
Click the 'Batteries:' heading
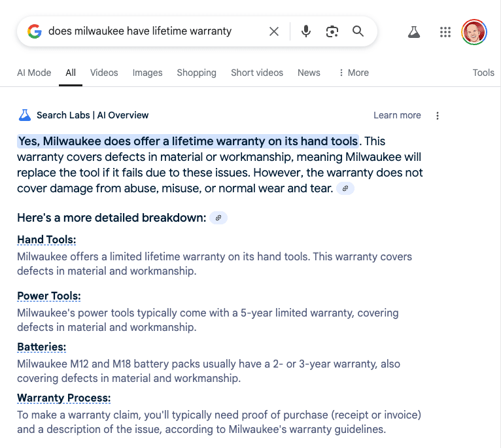pos(42,347)
